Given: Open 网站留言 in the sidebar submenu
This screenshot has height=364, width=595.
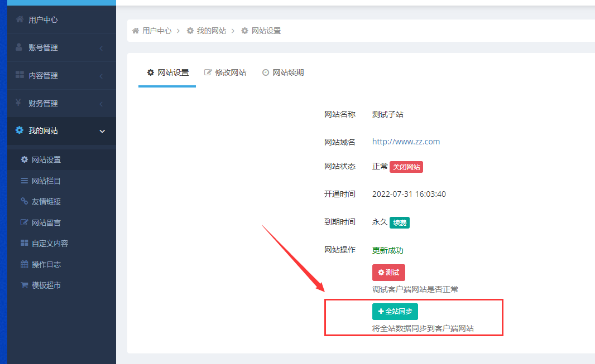Looking at the screenshot, I should [x=61, y=222].
